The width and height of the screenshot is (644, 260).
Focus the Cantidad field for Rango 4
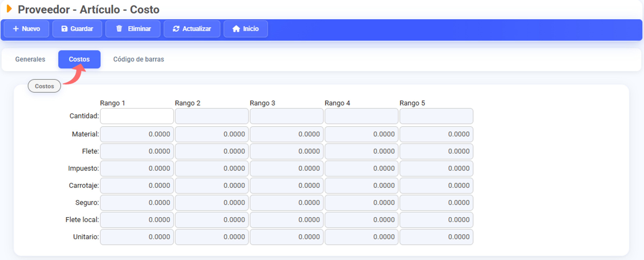362,116
